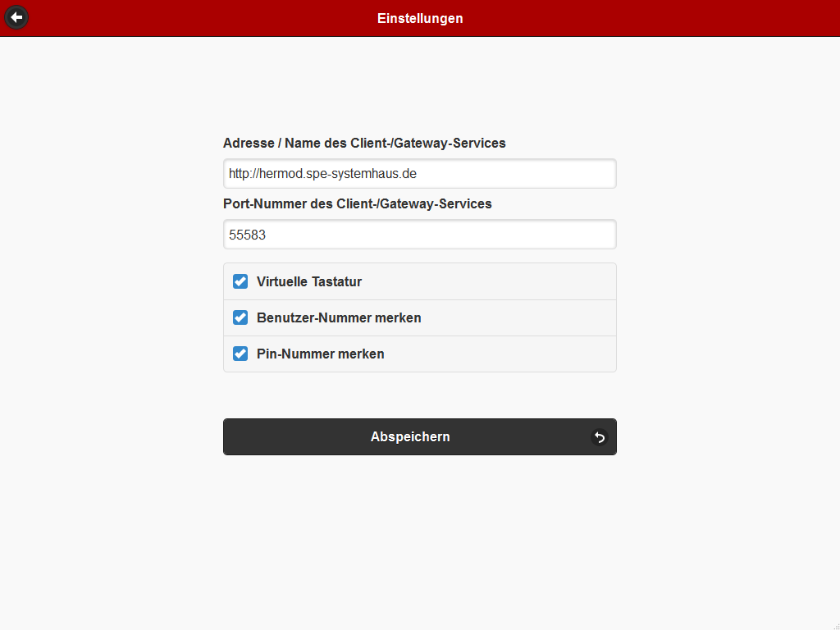Click the 'Port-Nummer des Client-/Gateway-Services' label
The width and height of the screenshot is (840, 630).
coord(358,203)
